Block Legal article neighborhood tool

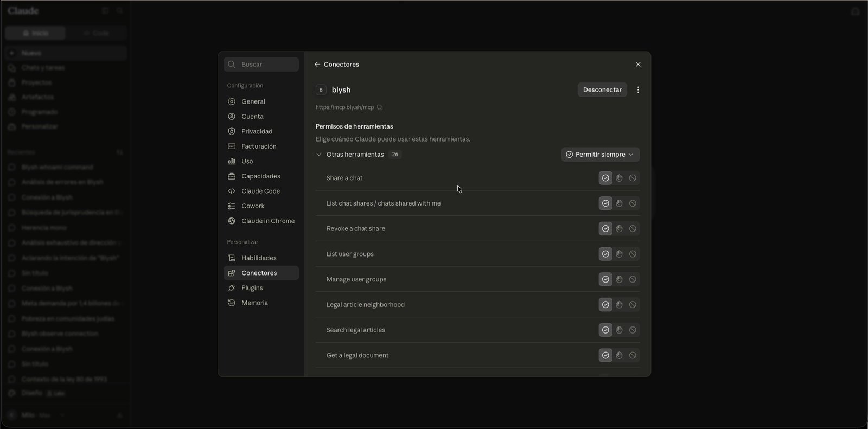633,305
